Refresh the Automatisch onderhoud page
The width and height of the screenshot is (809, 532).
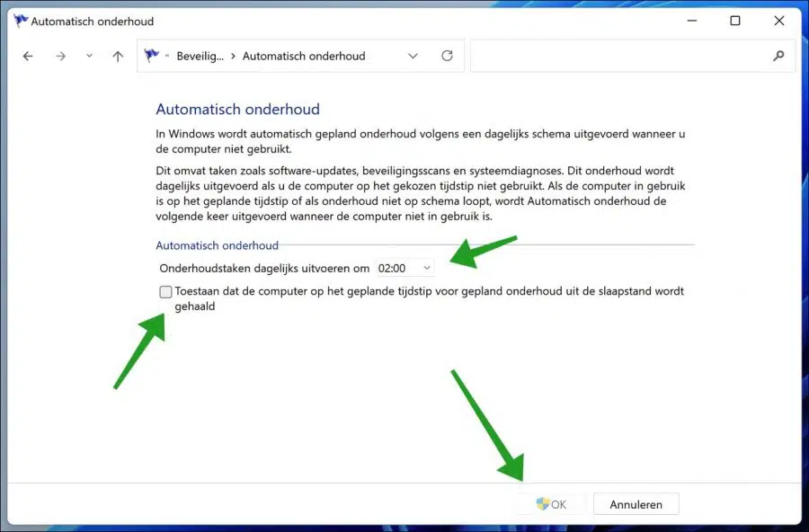(447, 56)
